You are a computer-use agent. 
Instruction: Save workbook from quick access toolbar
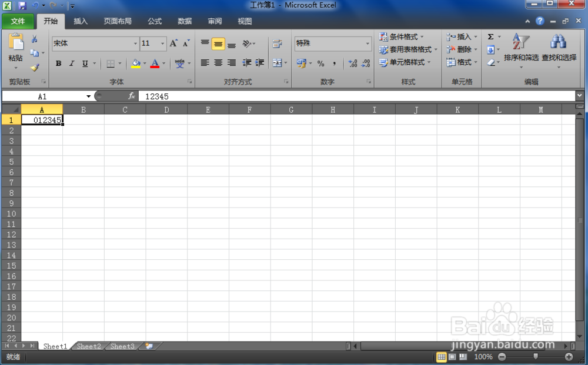tap(22, 5)
